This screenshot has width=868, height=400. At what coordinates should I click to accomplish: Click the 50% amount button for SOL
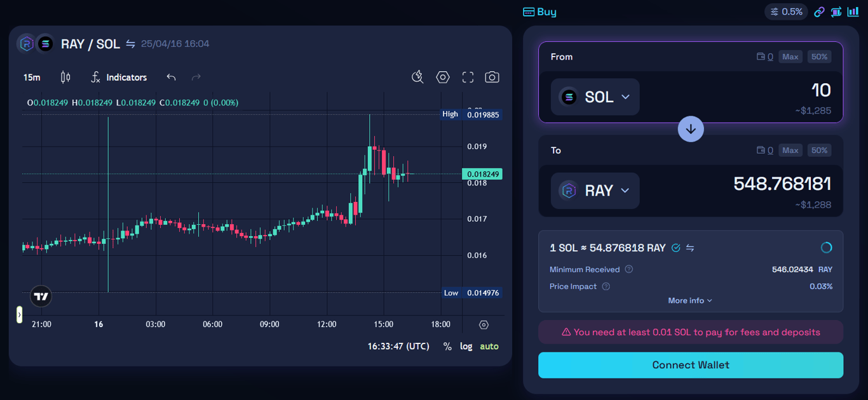(x=819, y=57)
